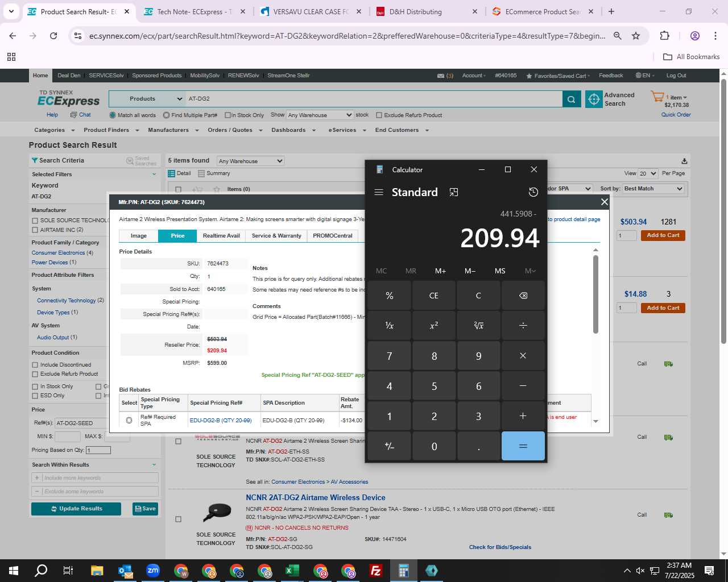Image resolution: width=728 pixels, height=582 pixels.
Task: Close the price detail popup X
Action: (x=605, y=202)
